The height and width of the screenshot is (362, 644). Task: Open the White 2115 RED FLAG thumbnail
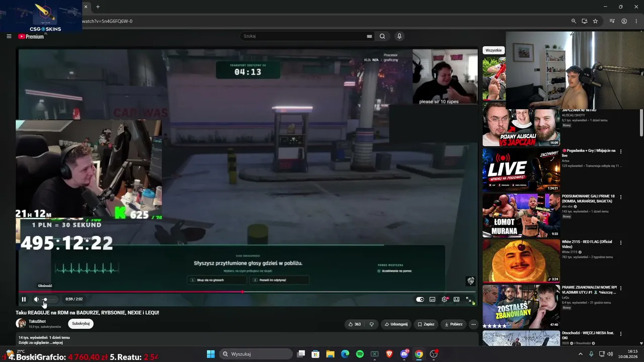[521, 261]
